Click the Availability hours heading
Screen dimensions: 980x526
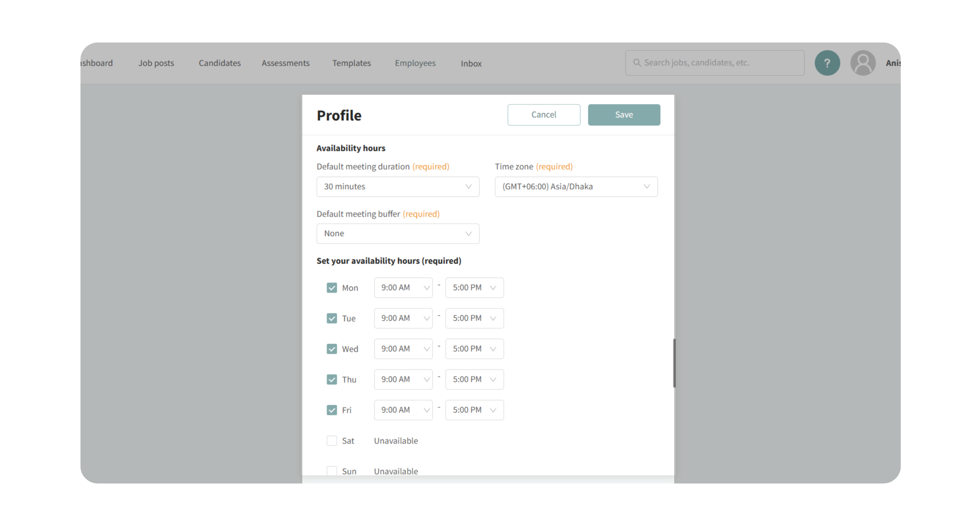click(x=351, y=148)
